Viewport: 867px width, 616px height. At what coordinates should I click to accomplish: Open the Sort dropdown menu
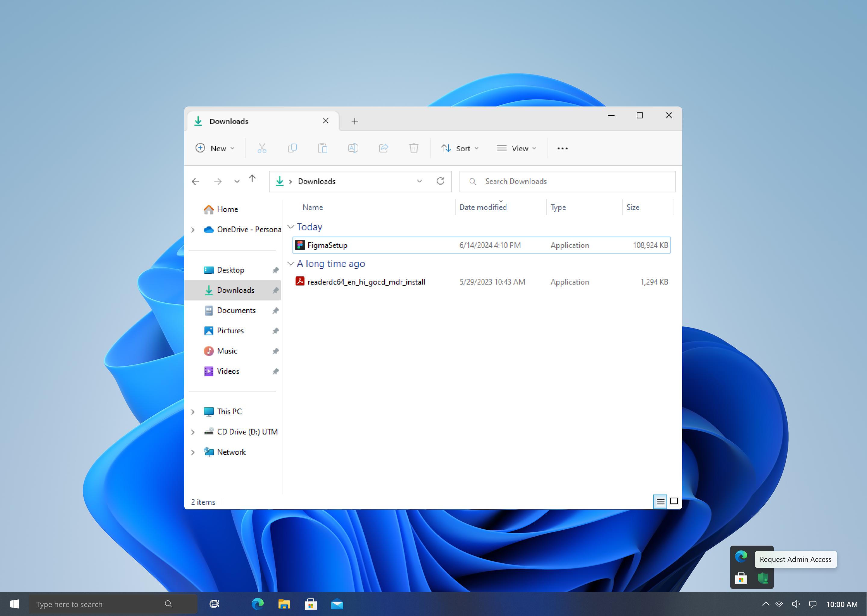460,148
